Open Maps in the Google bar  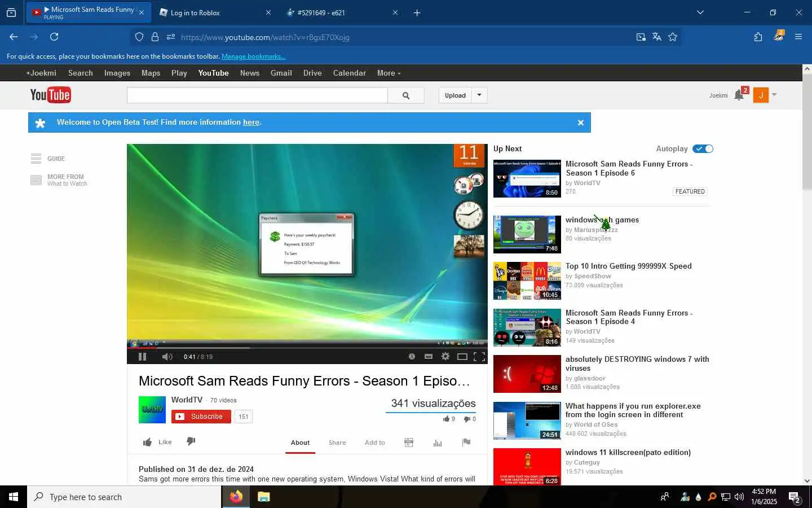tap(151, 73)
